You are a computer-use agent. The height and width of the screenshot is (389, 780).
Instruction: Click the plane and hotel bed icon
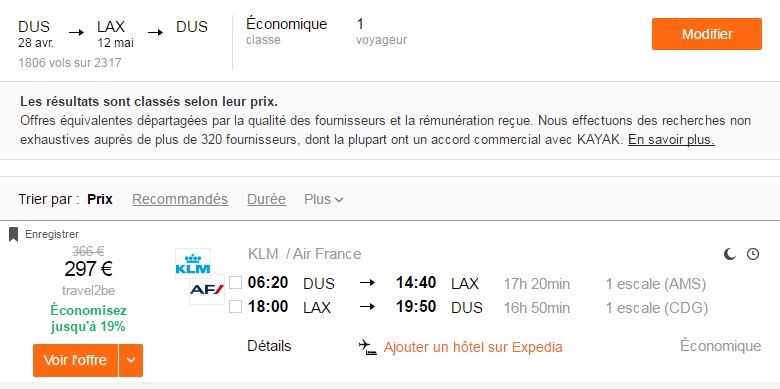click(367, 347)
